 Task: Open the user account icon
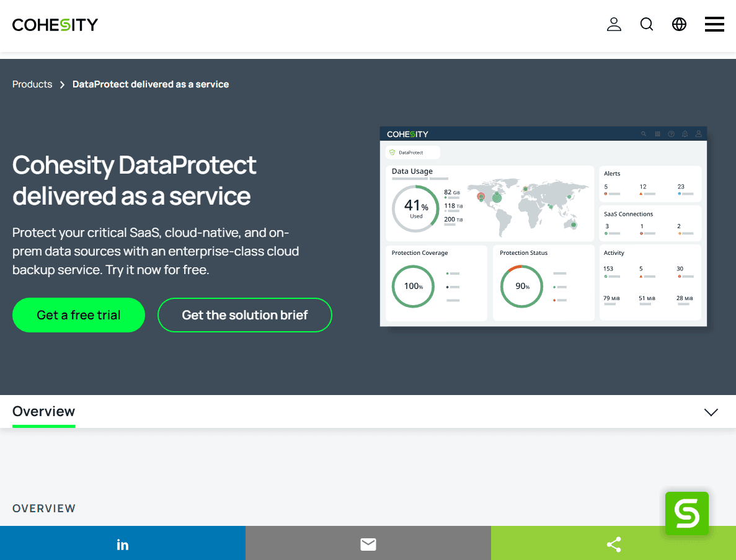pos(614,24)
